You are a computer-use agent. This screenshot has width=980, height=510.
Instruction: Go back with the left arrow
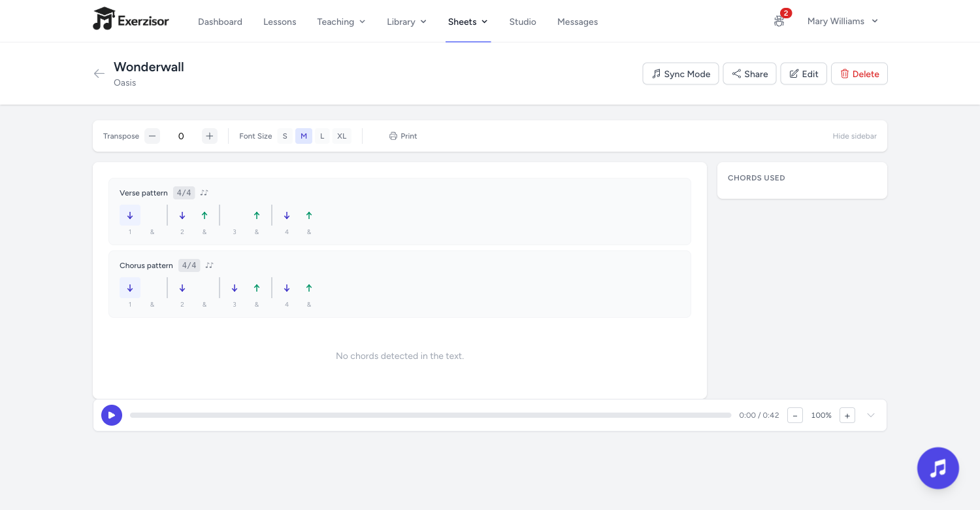pyautogui.click(x=99, y=73)
